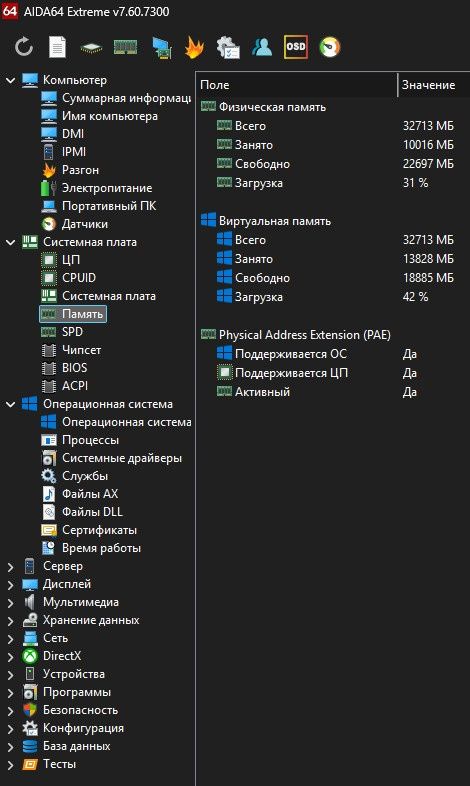Open the Файлы DLL item
Viewport: 470px width, 786px height.
point(82,512)
